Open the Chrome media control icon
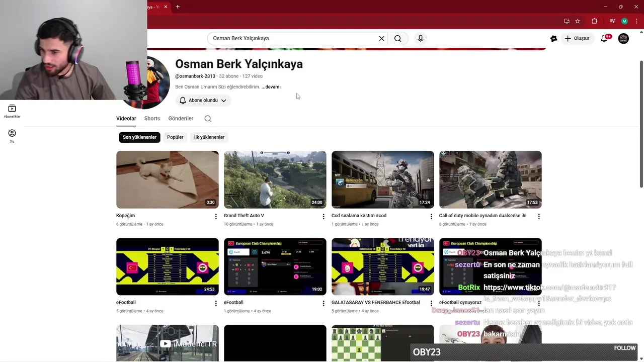Screen dimensions: 644x362 click(x=612, y=21)
